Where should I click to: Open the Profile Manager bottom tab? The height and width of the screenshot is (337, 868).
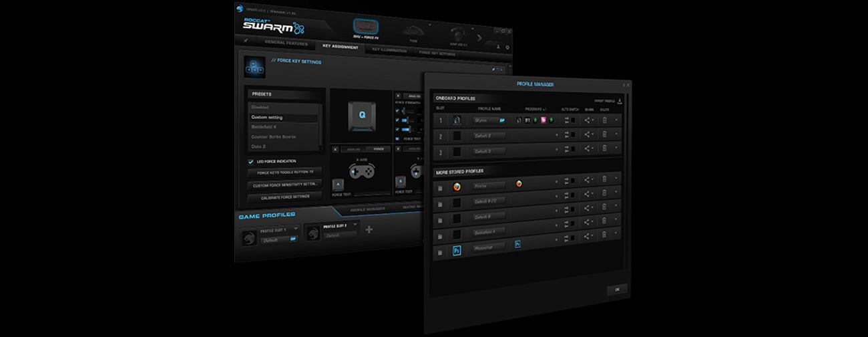click(367, 209)
